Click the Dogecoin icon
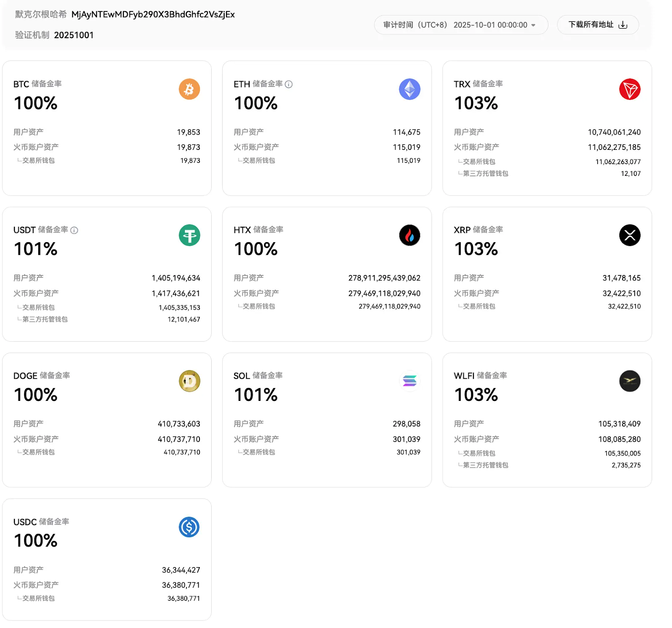Image resolution: width=672 pixels, height=628 pixels. click(x=189, y=381)
